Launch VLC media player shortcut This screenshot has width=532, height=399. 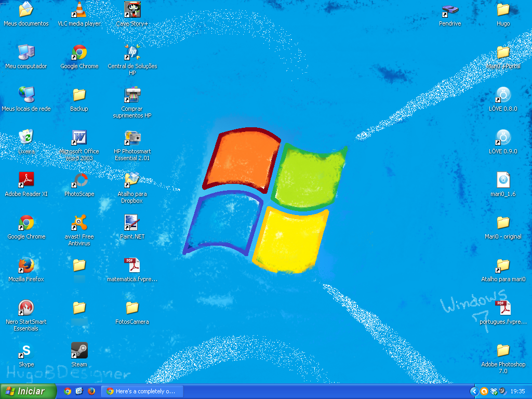click(x=79, y=10)
